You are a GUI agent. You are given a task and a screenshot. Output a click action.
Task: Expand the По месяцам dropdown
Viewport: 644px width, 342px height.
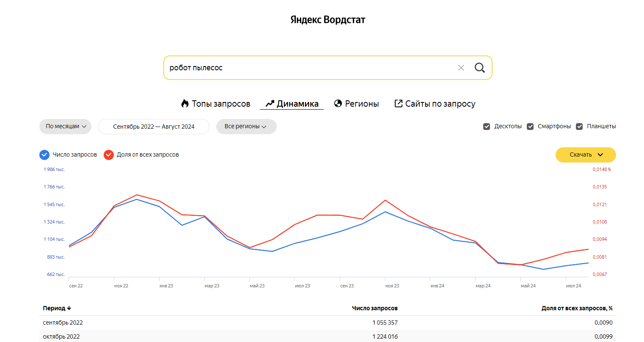pos(65,127)
